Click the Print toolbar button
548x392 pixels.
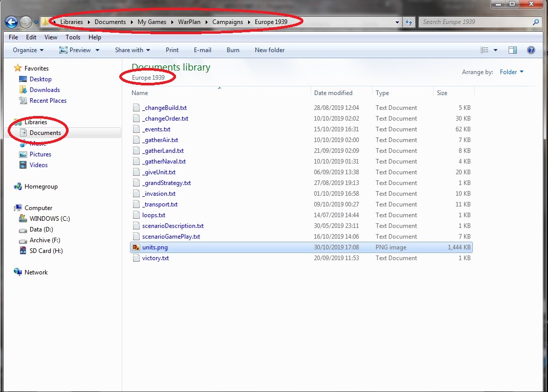tap(172, 50)
